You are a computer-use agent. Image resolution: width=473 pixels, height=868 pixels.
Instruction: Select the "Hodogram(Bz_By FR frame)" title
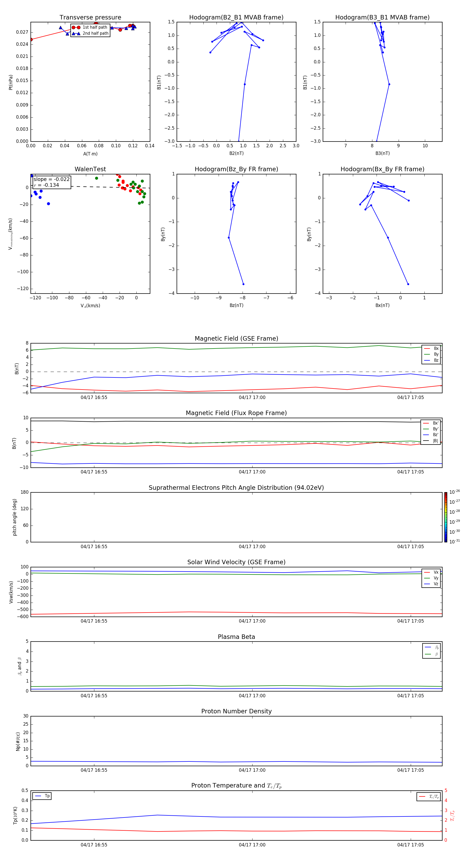(236, 169)
